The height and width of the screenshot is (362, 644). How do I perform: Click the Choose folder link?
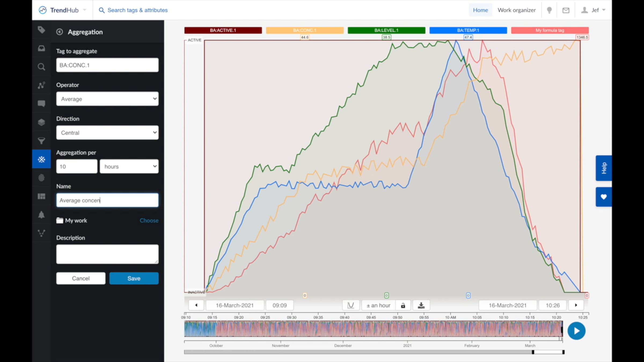[149, 220]
